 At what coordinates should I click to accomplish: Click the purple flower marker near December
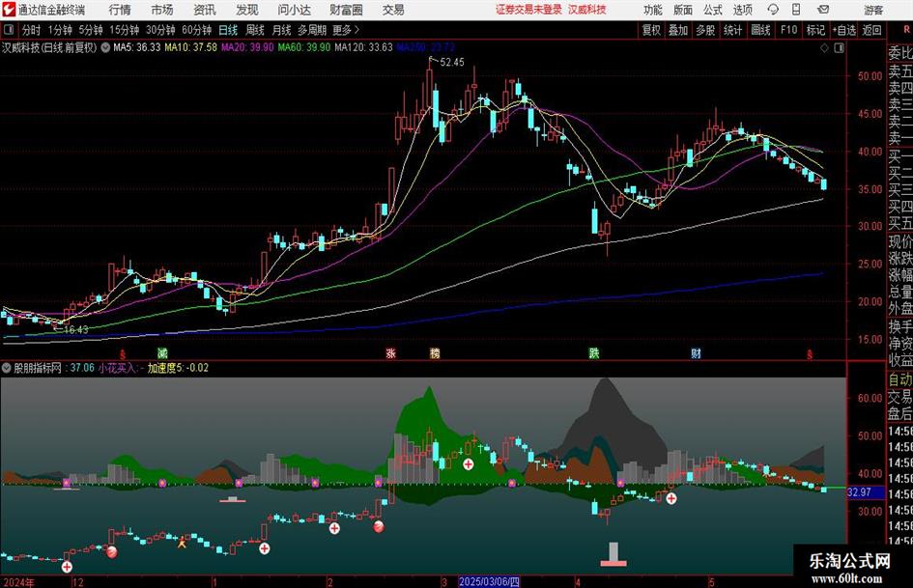[67, 483]
